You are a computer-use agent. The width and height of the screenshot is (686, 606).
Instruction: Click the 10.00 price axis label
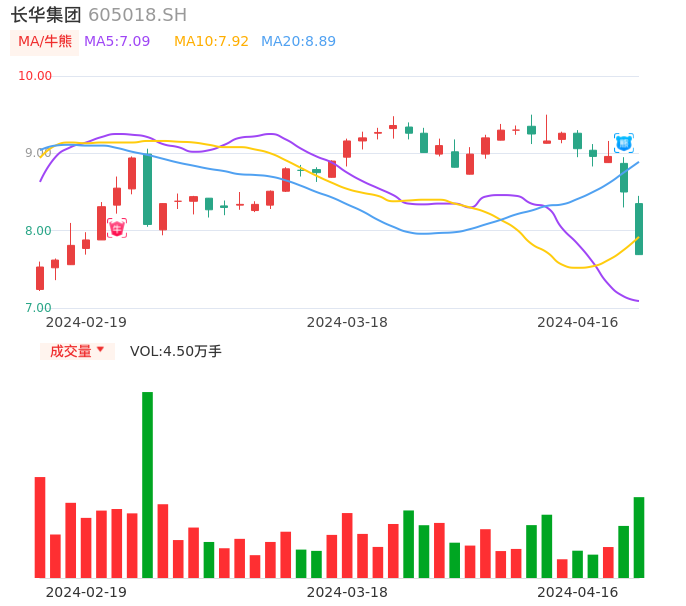point(35,76)
